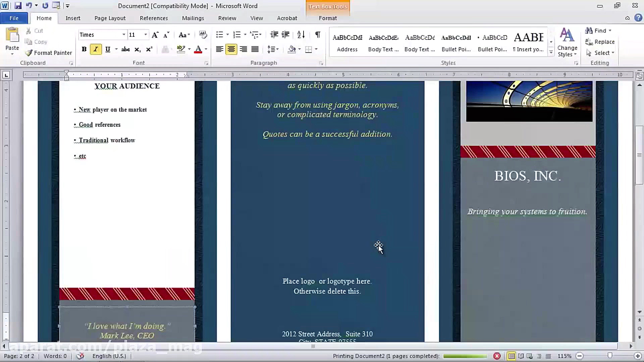Click the Sort icon in Paragraph group
The height and width of the screenshot is (362, 644).
(301, 35)
